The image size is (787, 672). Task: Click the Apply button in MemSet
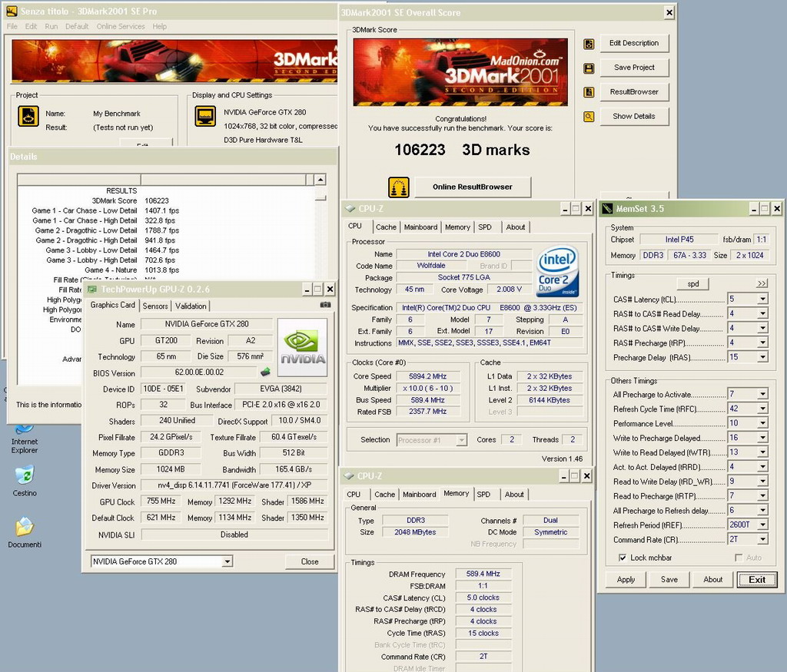(x=626, y=580)
